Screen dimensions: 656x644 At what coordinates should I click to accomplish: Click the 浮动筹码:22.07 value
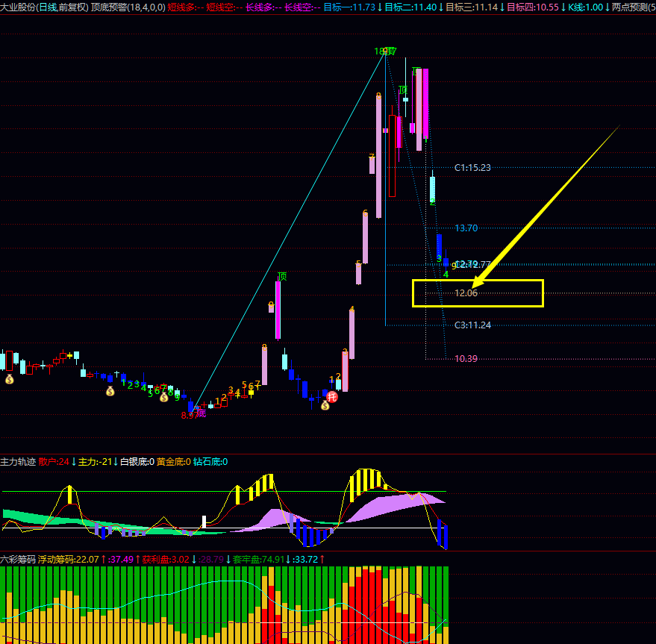click(68, 559)
